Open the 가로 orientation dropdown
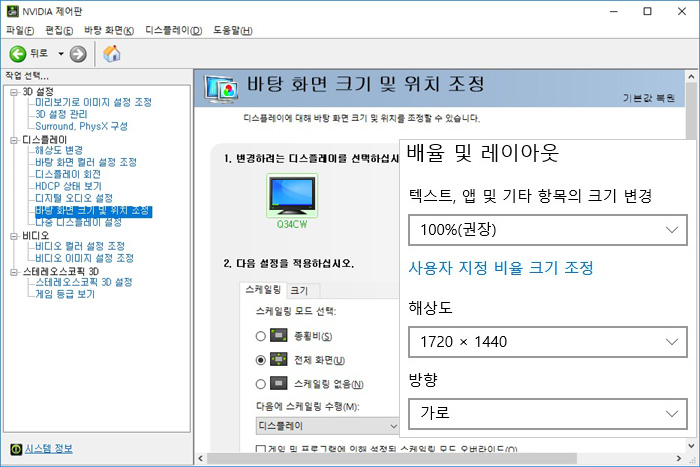Screen dimensions: 700x467 [x=548, y=413]
